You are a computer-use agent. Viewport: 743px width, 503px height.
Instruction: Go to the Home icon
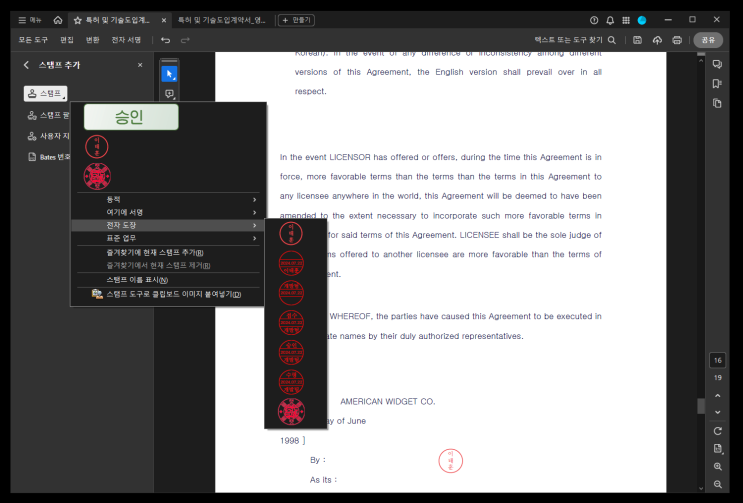[58, 20]
